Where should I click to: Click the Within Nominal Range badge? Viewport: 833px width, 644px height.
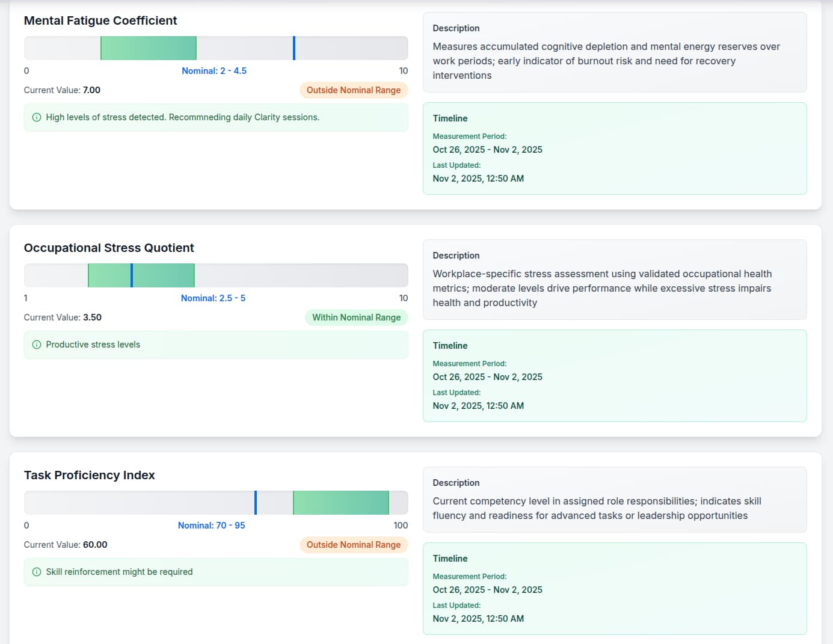(x=357, y=317)
